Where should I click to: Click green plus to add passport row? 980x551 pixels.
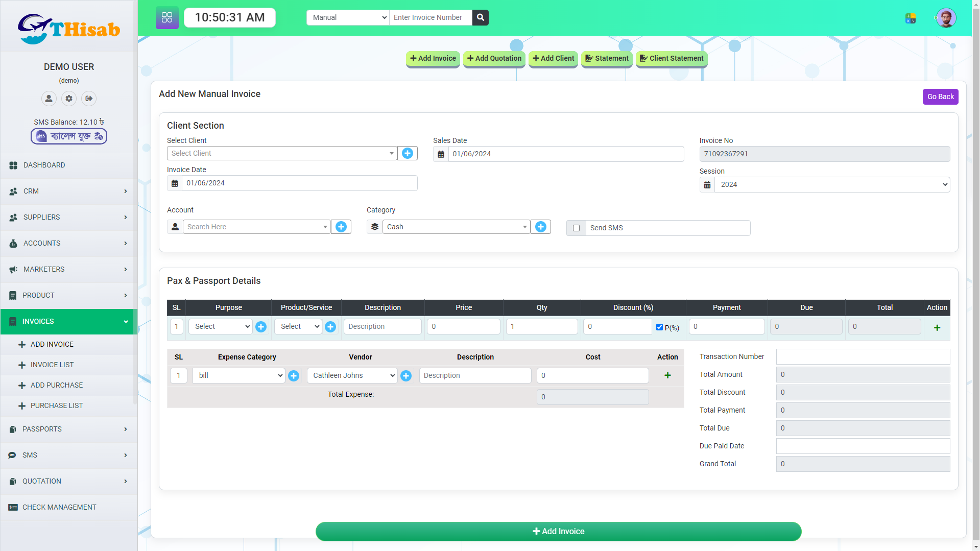(x=937, y=327)
